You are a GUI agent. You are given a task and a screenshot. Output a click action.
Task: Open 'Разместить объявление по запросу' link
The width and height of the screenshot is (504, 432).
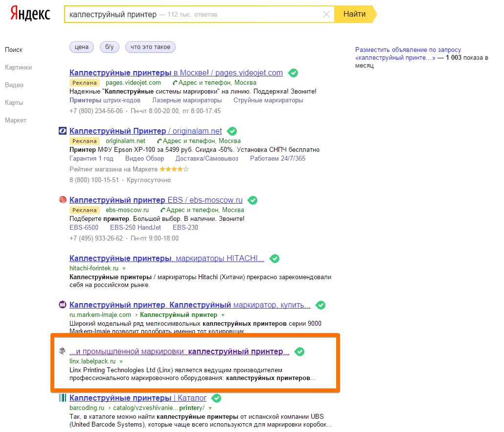tap(408, 54)
